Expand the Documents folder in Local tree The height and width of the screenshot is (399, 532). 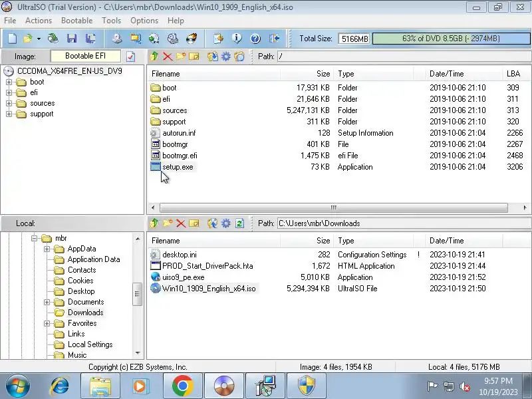47,303
